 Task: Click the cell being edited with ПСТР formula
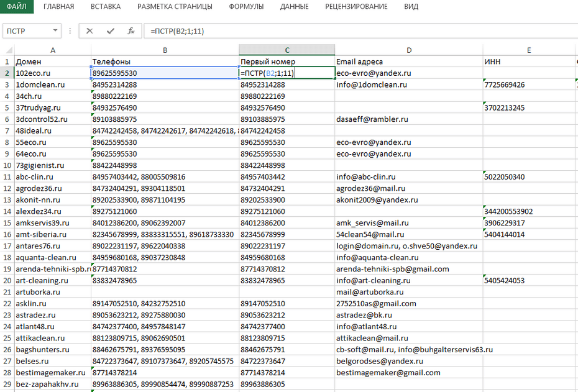(287, 73)
